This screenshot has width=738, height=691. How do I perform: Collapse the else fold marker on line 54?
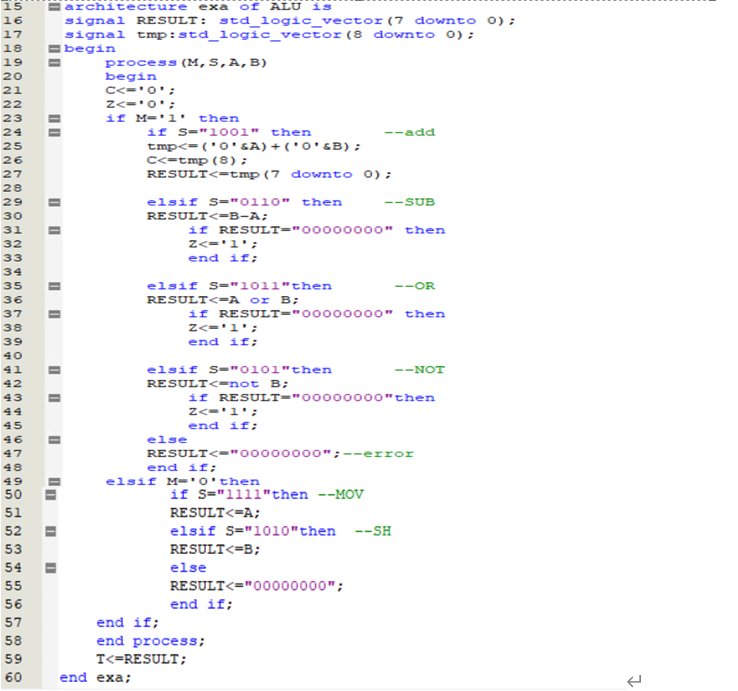51,568
